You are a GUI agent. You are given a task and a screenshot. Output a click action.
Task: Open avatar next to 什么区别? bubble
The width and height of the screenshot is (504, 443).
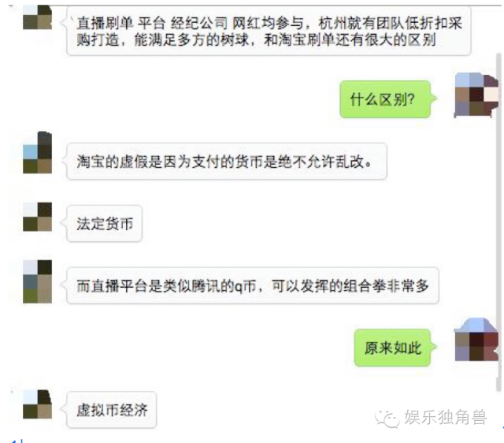(x=476, y=95)
